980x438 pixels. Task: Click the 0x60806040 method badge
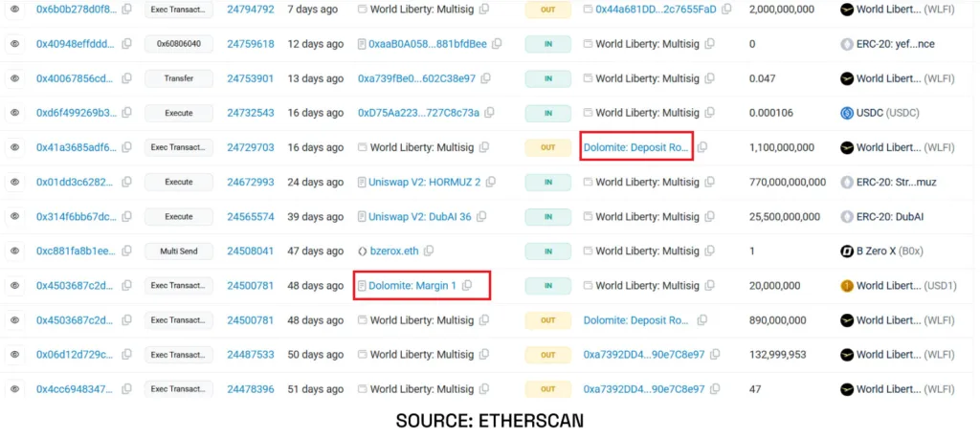click(x=179, y=44)
